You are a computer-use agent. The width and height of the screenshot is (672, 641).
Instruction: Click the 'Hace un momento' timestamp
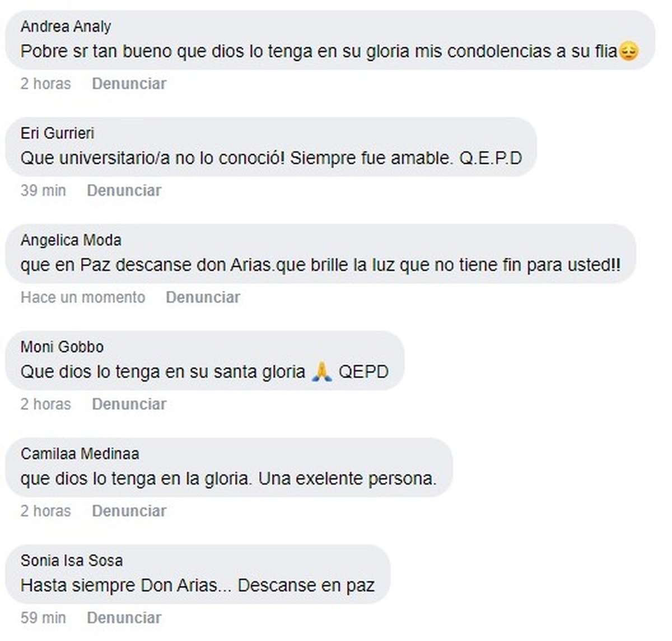[83, 297]
